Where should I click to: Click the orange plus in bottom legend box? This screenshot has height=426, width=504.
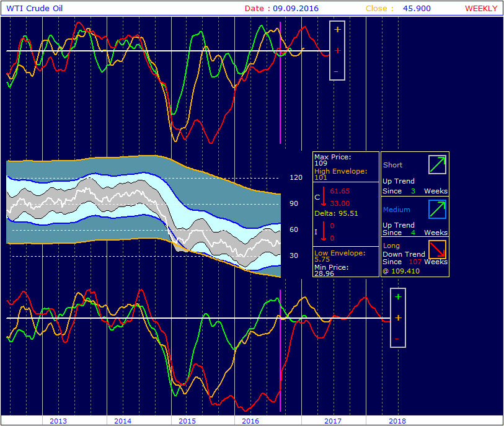coord(398,318)
